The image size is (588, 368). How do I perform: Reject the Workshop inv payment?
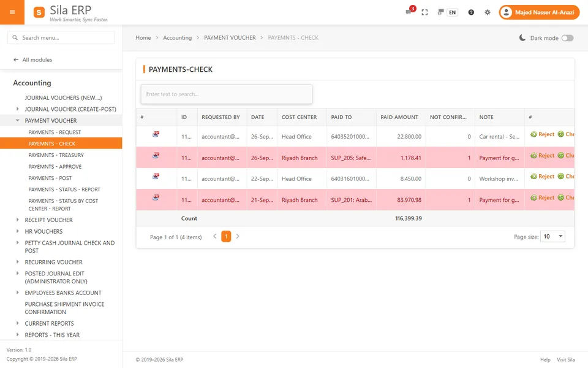[x=542, y=176]
